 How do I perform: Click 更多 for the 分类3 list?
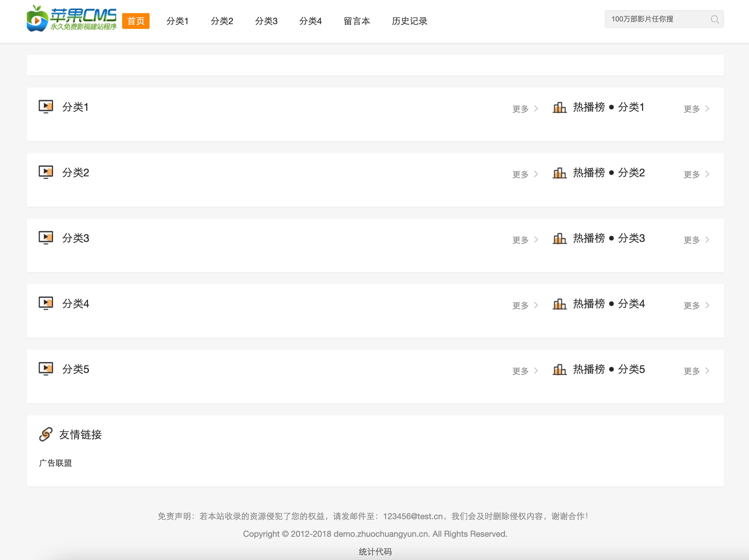click(525, 240)
